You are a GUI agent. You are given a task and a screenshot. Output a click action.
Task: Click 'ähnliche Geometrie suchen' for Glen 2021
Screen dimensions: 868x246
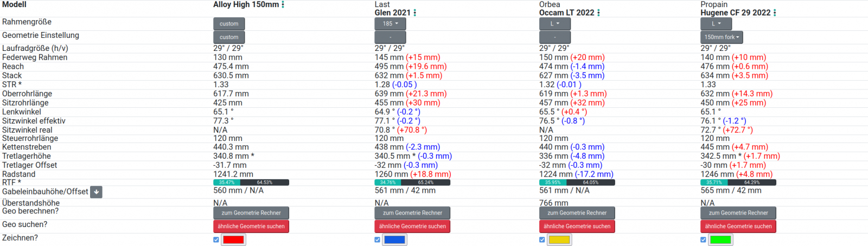coord(412,226)
